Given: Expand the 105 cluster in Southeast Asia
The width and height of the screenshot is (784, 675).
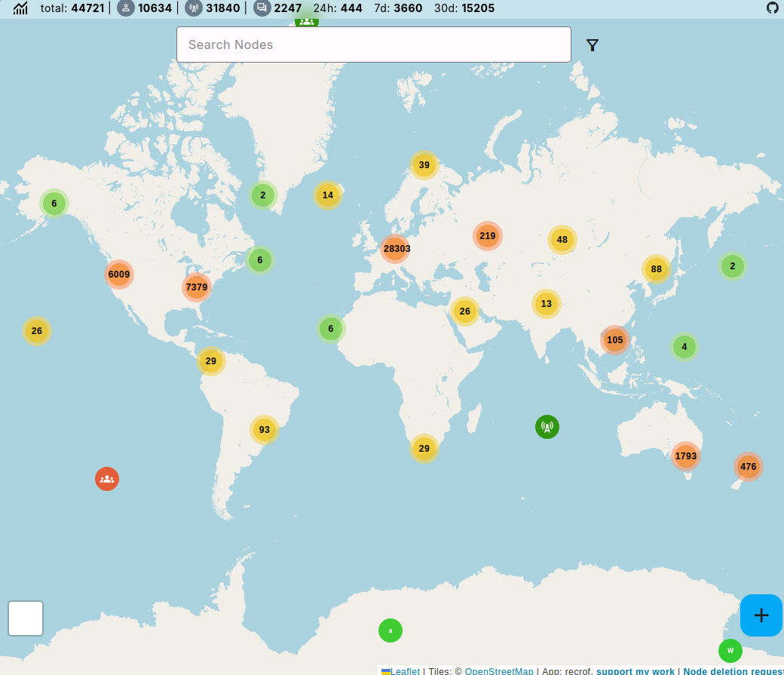Looking at the screenshot, I should [x=615, y=339].
